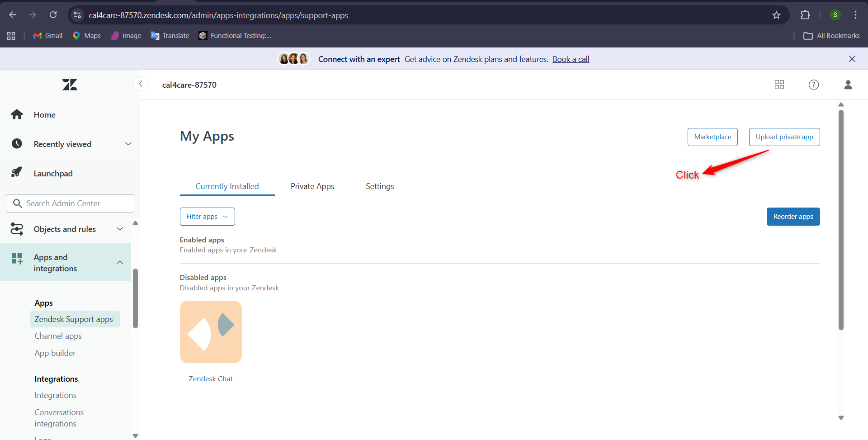Image resolution: width=868 pixels, height=440 pixels.
Task: Go back to the previous browser page
Action: pos(13,15)
